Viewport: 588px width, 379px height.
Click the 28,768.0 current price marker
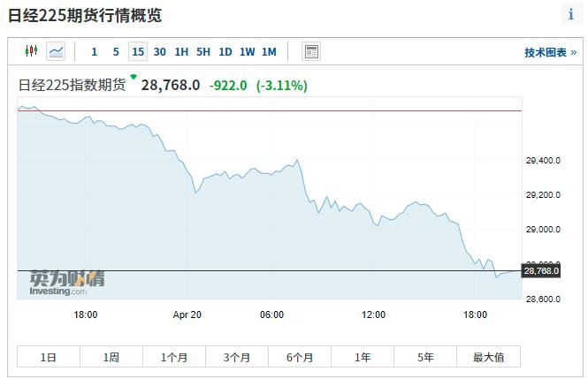[542, 271]
